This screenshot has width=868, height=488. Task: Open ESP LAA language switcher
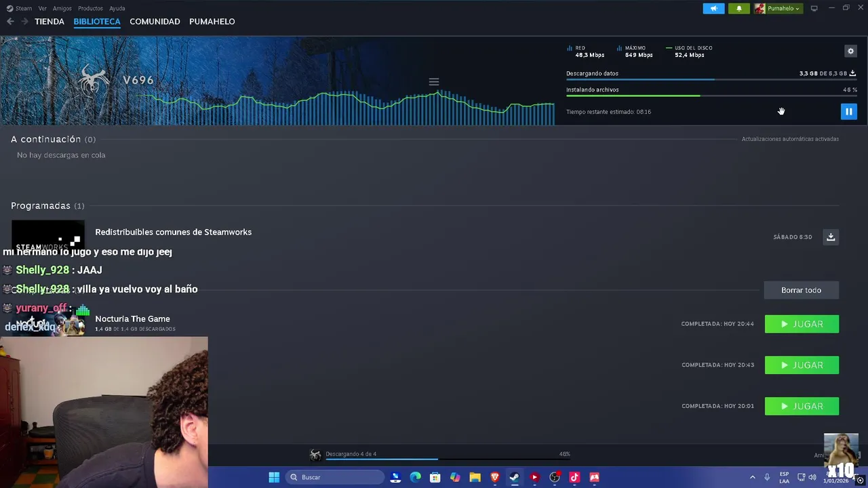coord(784,477)
